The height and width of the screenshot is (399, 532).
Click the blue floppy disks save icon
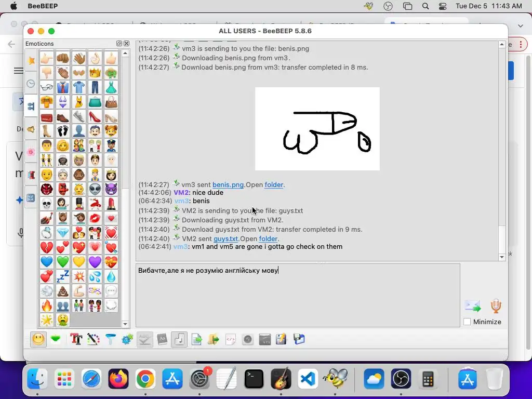299,339
